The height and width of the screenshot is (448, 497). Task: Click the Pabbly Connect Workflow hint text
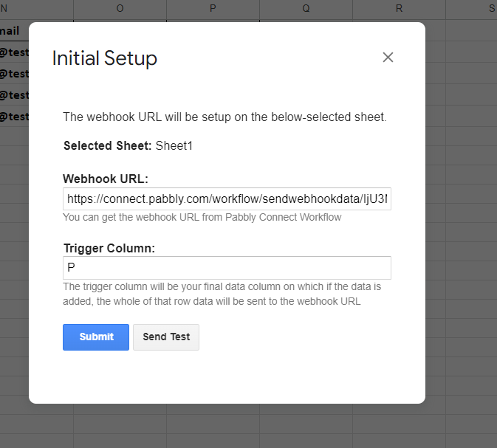202,217
